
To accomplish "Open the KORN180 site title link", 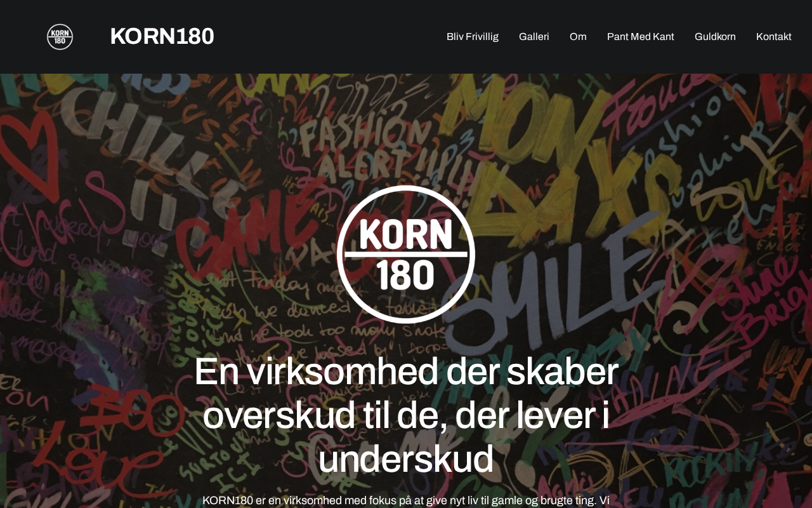I will pos(162,36).
